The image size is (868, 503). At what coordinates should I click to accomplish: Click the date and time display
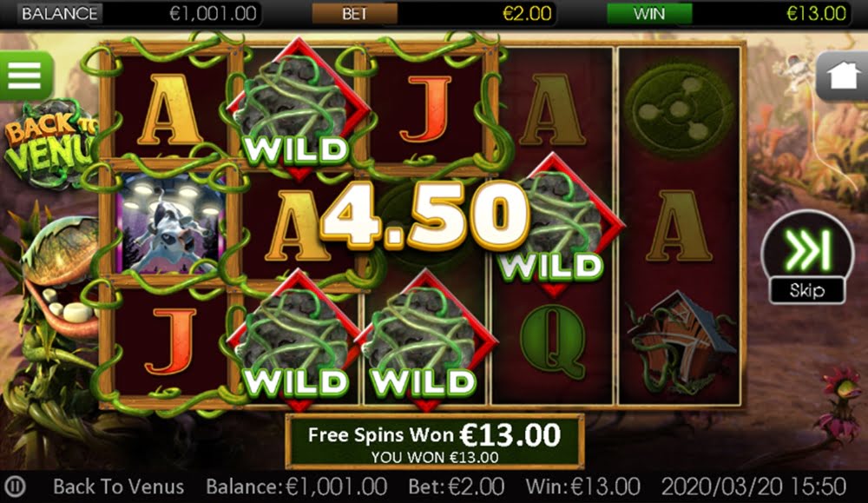(753, 487)
